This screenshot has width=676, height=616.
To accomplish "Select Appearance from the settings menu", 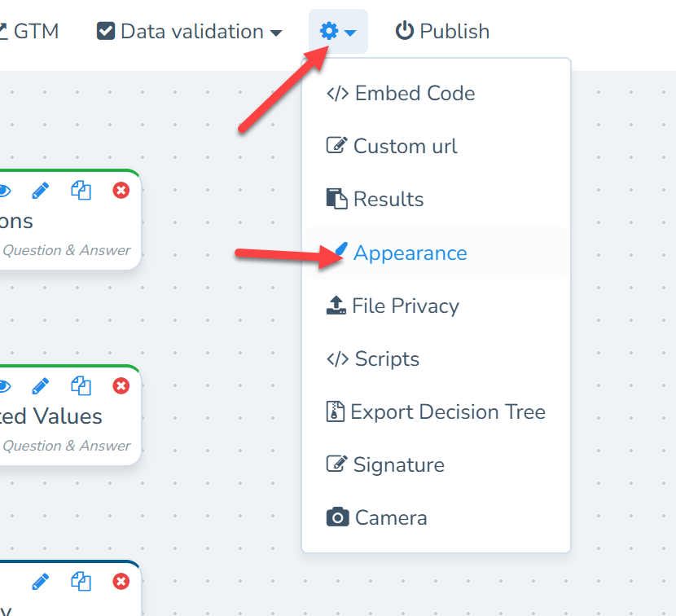I will [x=410, y=253].
